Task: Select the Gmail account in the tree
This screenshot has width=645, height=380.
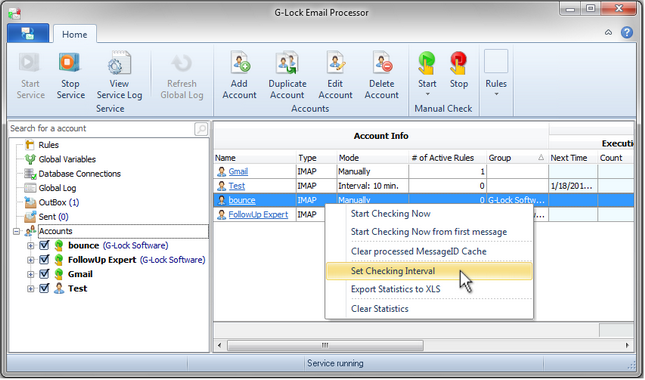Action: (x=80, y=275)
